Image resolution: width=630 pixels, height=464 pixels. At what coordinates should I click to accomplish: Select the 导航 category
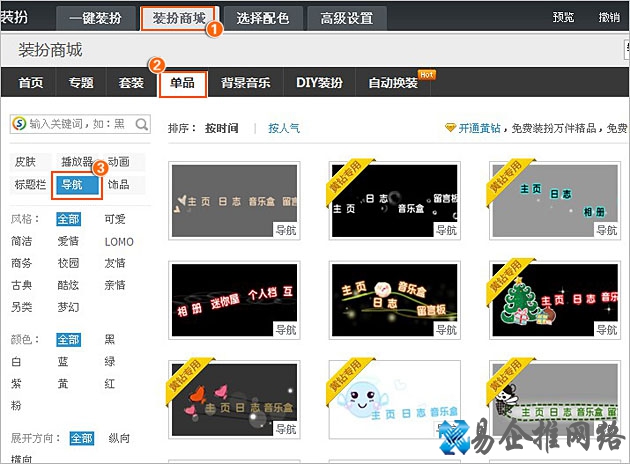tap(77, 185)
